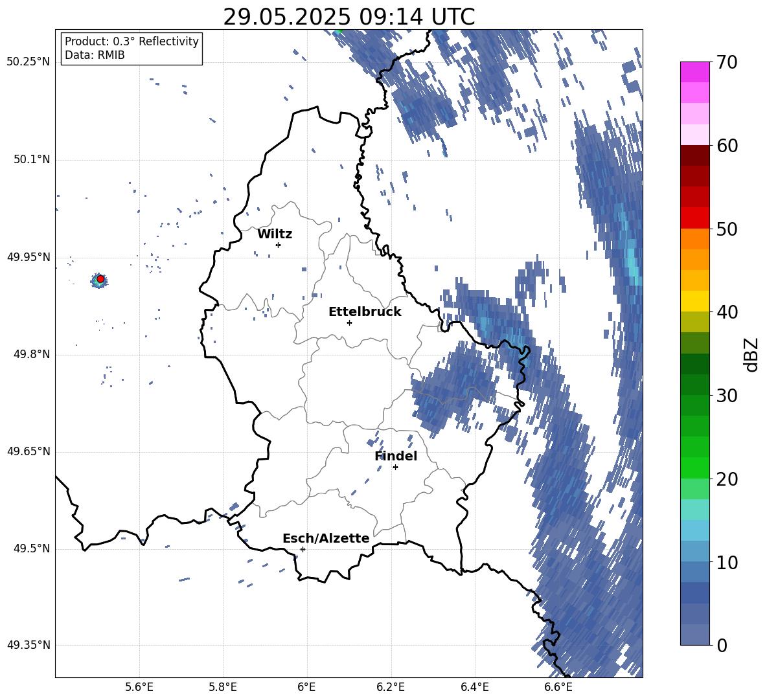
Task: Click the blue colorbar segment just below 10
Action: pyautogui.click(x=694, y=572)
